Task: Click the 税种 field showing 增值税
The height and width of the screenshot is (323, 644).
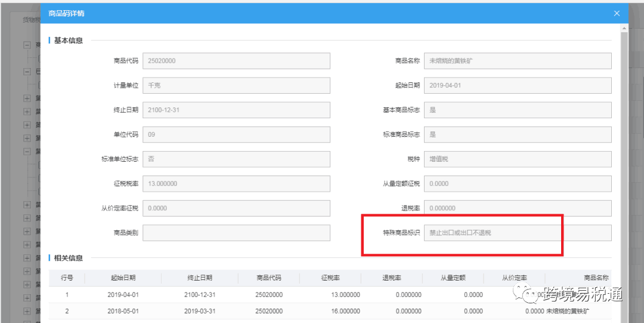Action: coord(518,159)
